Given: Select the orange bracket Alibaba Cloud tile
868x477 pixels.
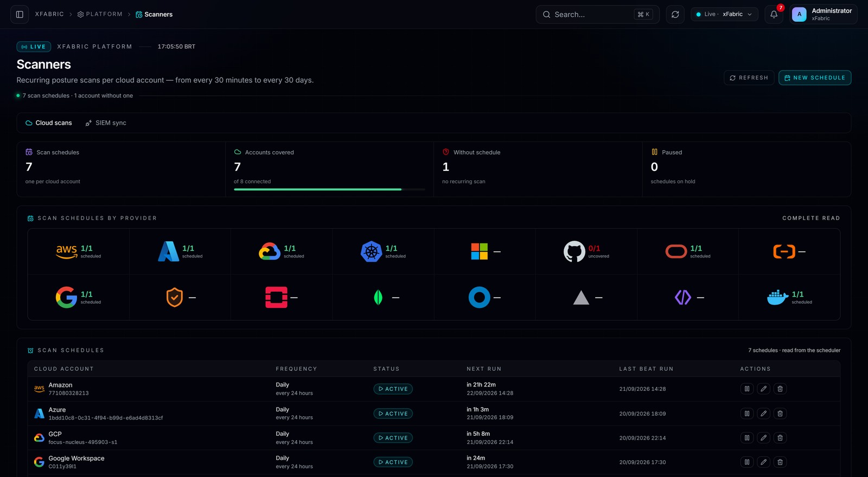Looking at the screenshot, I should coord(789,252).
